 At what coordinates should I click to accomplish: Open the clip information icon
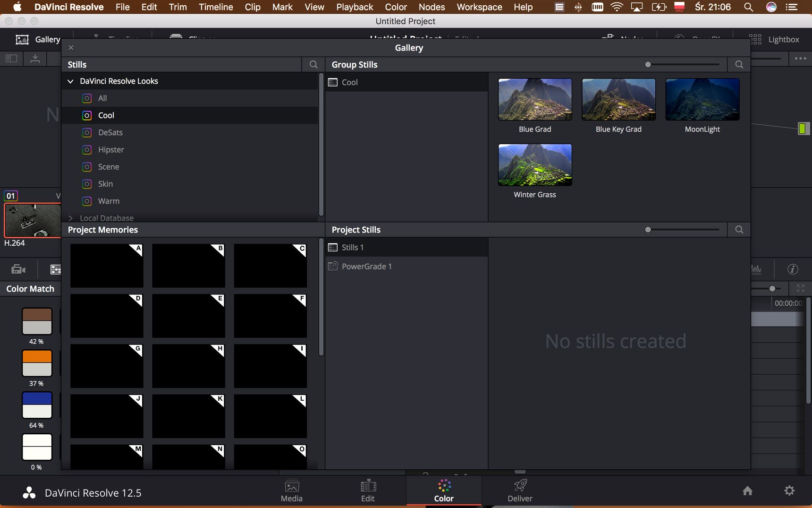793,269
